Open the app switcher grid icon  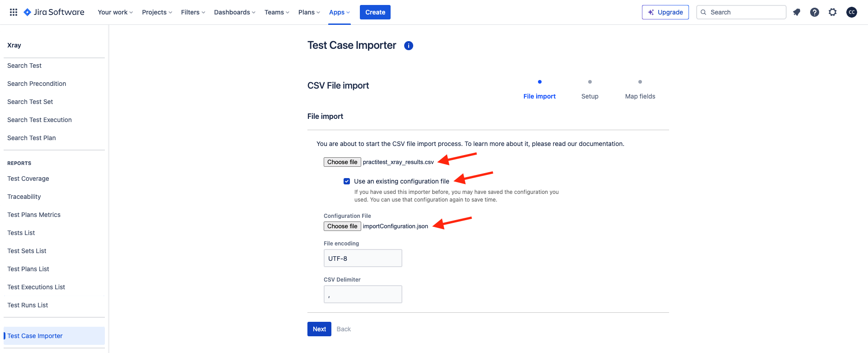(x=14, y=12)
